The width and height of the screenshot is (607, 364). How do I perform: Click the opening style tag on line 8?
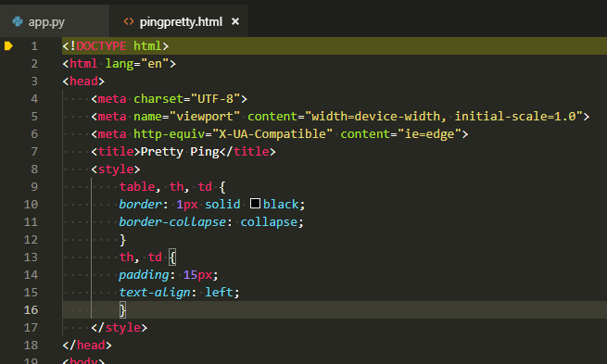click(x=116, y=169)
